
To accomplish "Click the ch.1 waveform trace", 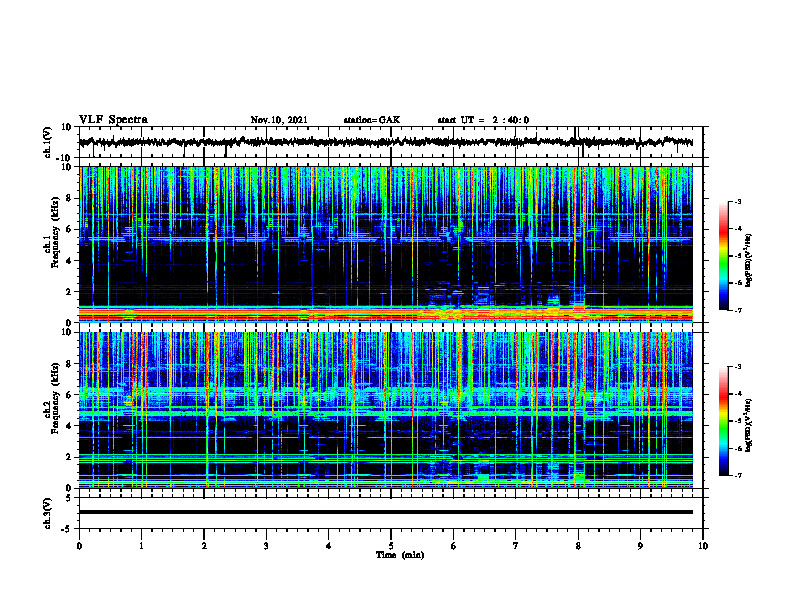I will coord(385,142).
